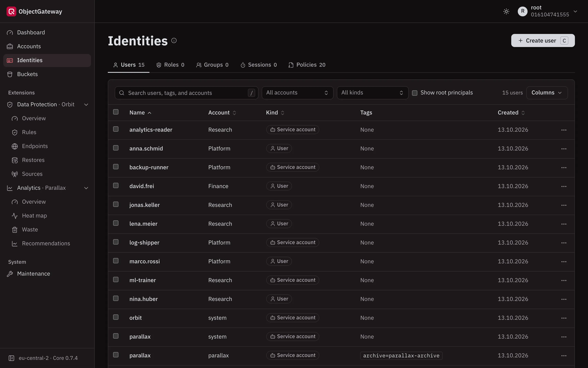Viewport: 588px width, 368px height.
Task: Collapse sidebar using bottom-left panel icon
Action: (x=11, y=358)
